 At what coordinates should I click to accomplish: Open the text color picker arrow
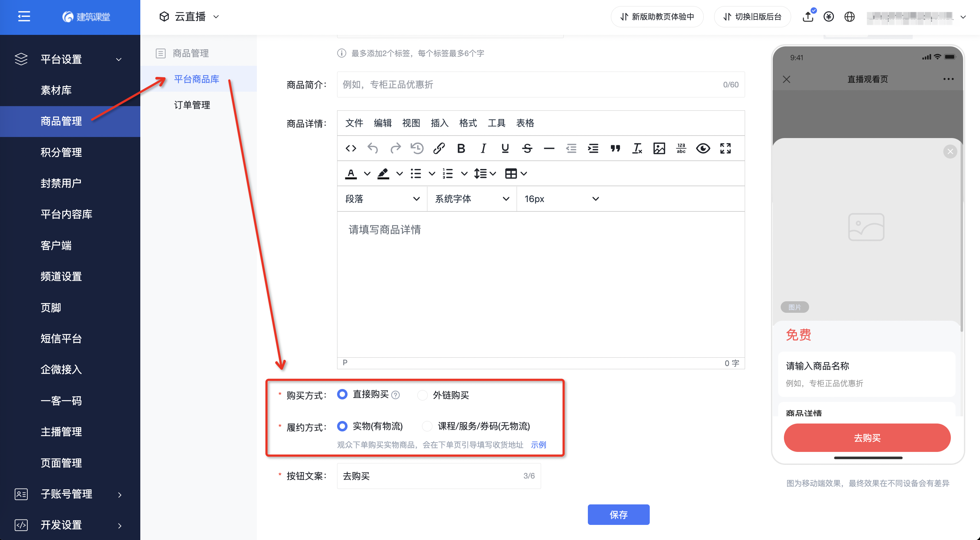click(x=367, y=174)
